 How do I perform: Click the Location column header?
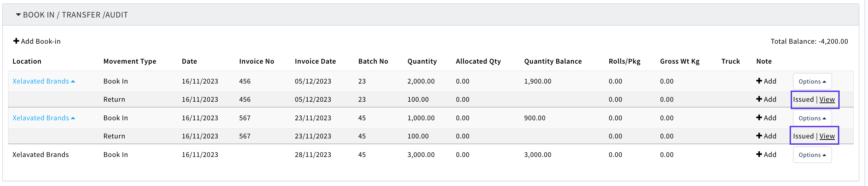point(27,61)
